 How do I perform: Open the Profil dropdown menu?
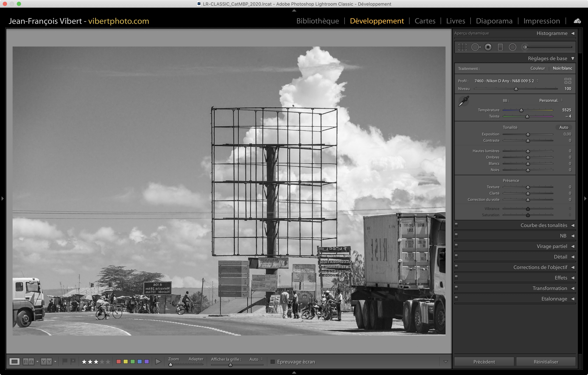pos(506,81)
